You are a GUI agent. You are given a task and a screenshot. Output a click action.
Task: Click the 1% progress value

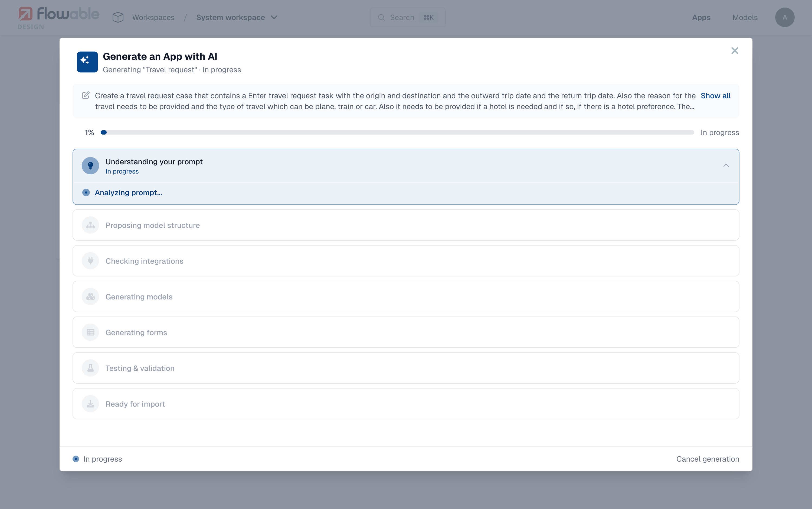[x=89, y=133]
